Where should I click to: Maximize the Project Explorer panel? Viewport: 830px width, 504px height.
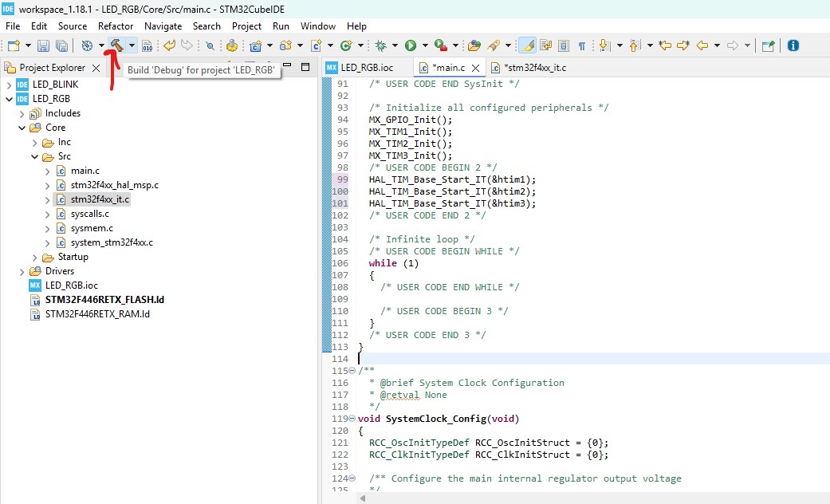(305, 67)
